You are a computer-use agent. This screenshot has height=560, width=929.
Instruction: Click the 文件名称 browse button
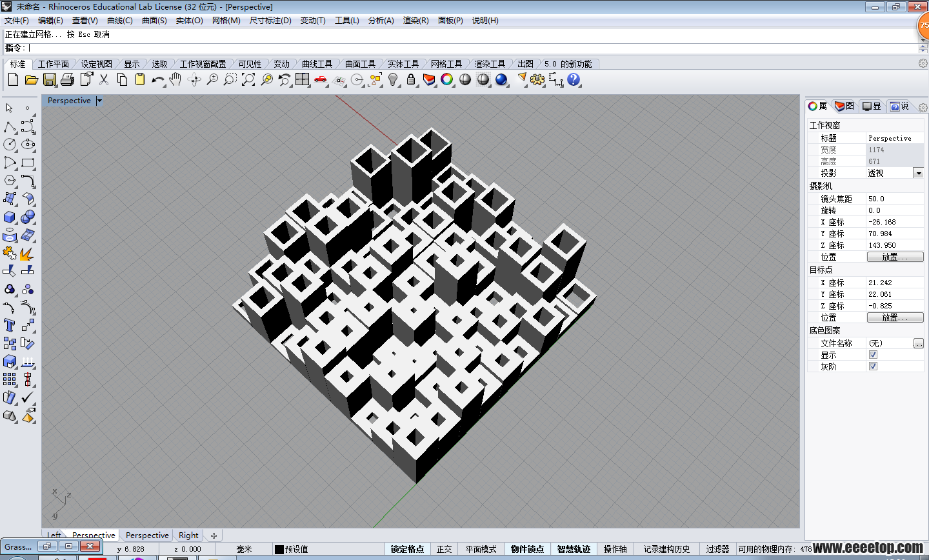[919, 343]
